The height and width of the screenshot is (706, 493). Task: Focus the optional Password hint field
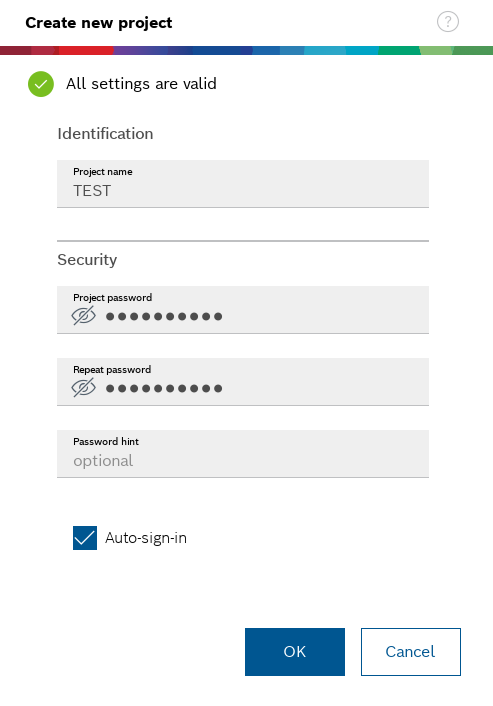click(x=243, y=454)
